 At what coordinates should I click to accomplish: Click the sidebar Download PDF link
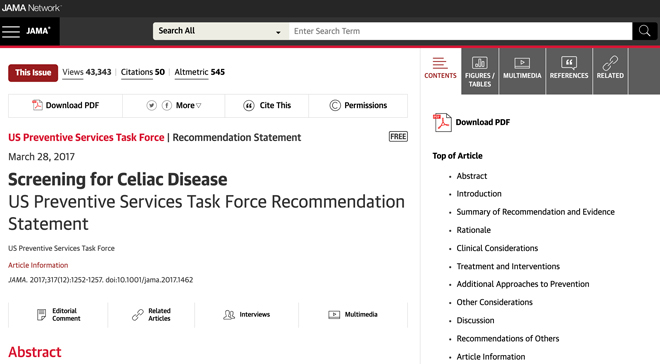click(483, 122)
